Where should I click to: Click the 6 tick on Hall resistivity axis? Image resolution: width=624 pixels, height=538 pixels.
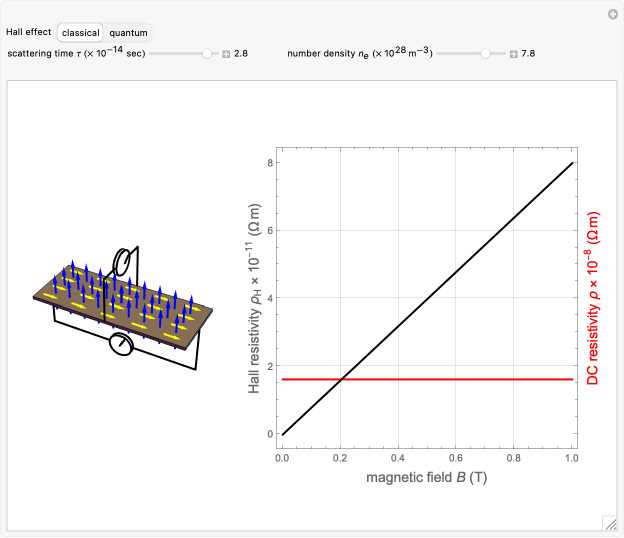[271, 230]
